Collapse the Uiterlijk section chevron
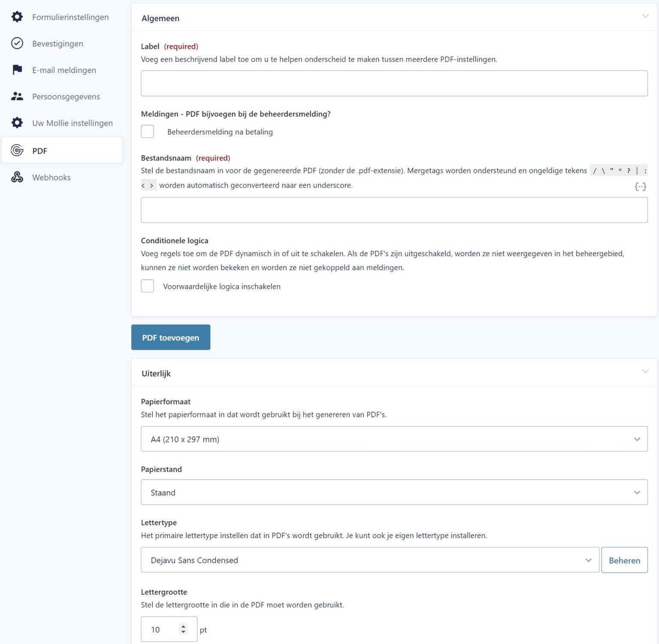The image size is (659, 644). (645, 372)
